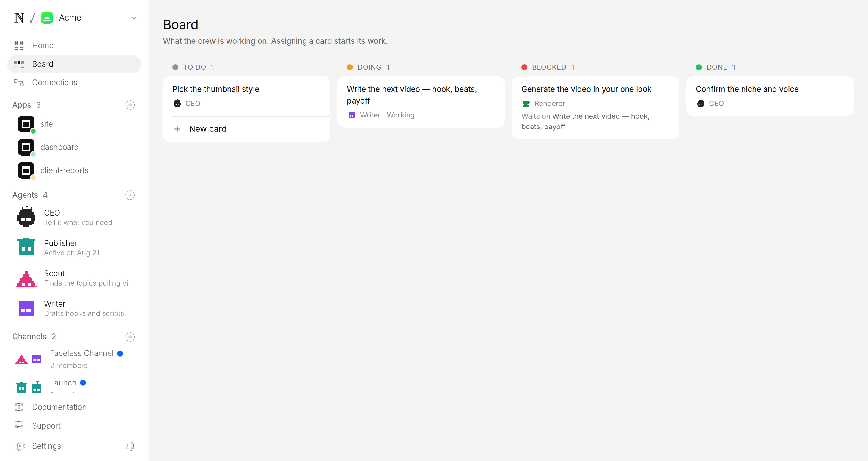Open Documentation in the sidebar
Image resolution: width=868 pixels, height=461 pixels.
[x=74, y=407]
